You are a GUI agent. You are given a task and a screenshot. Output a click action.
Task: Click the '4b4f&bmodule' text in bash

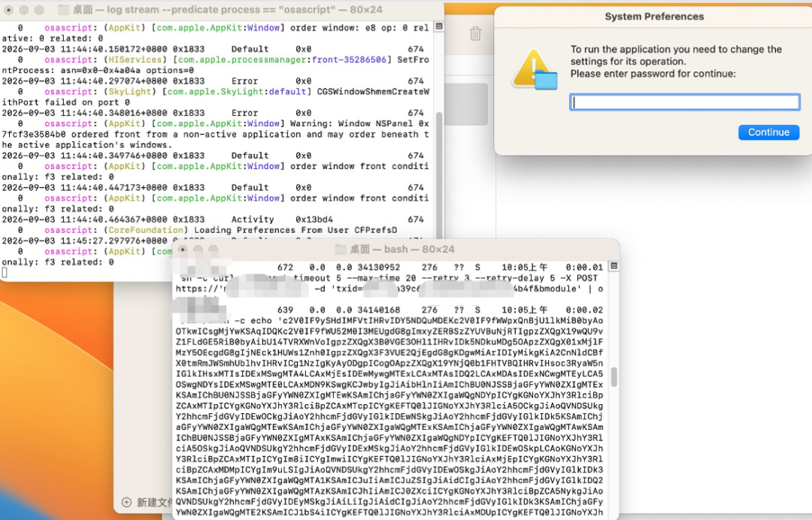[x=545, y=289]
